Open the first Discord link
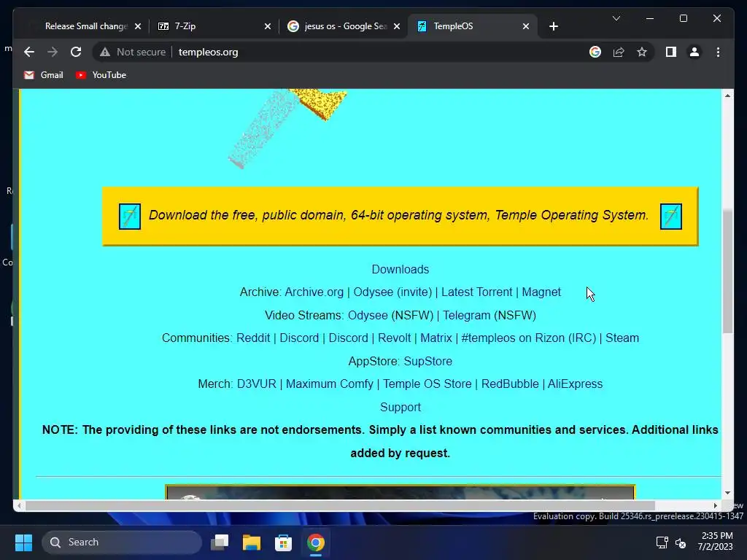The height and width of the screenshot is (560, 747). pyautogui.click(x=299, y=338)
